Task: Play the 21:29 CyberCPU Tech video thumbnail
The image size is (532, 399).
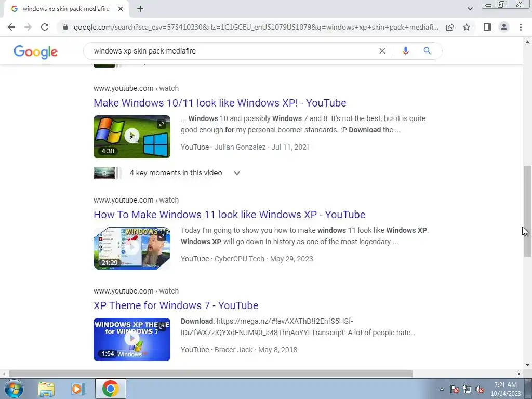Action: tap(132, 248)
